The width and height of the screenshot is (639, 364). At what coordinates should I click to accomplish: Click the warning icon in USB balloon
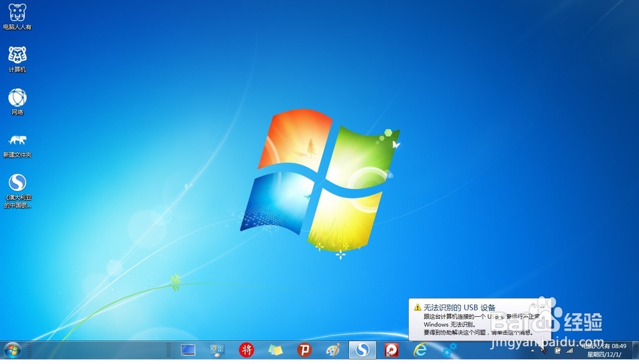tap(417, 307)
